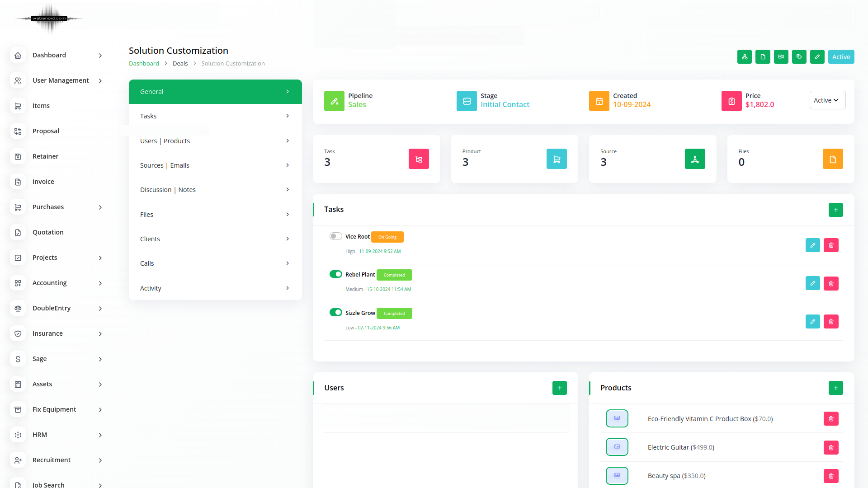Click the pink Price icon
The height and width of the screenshot is (488, 868).
731,101
